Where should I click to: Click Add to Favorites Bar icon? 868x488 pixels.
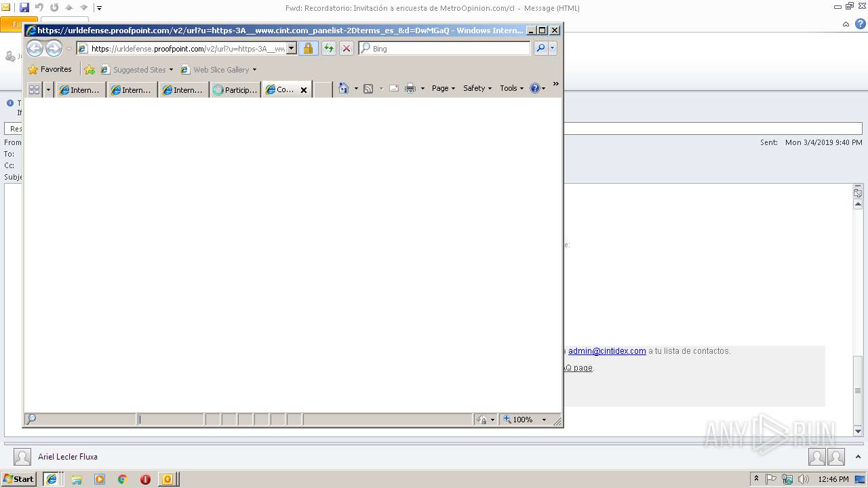click(x=90, y=69)
